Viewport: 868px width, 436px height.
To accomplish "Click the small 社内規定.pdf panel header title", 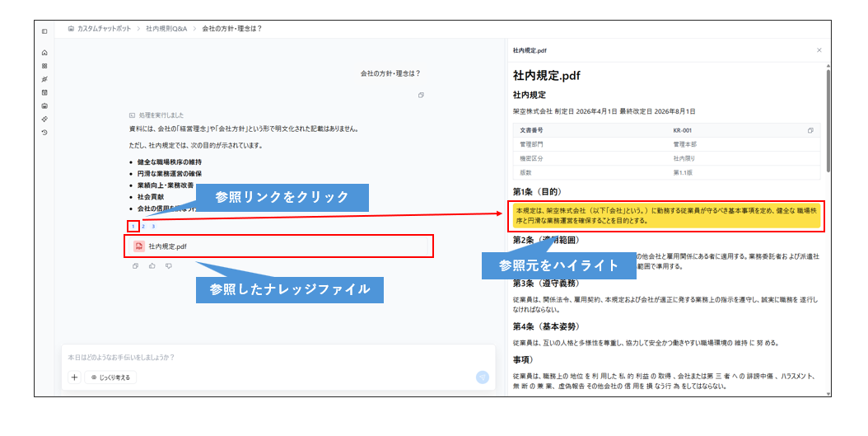I will pos(530,50).
